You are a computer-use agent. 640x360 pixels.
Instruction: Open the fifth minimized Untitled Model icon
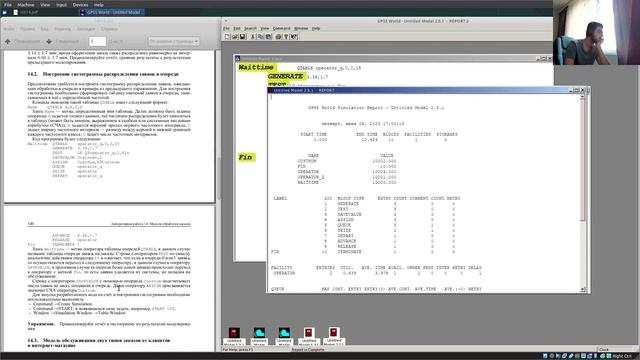tap(334, 336)
